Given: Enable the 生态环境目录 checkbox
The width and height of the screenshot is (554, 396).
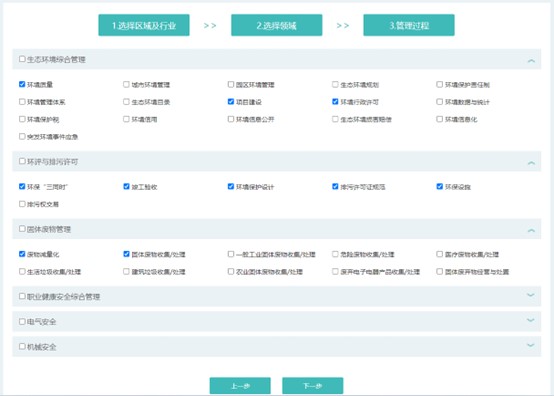Looking at the screenshot, I should pos(126,102).
